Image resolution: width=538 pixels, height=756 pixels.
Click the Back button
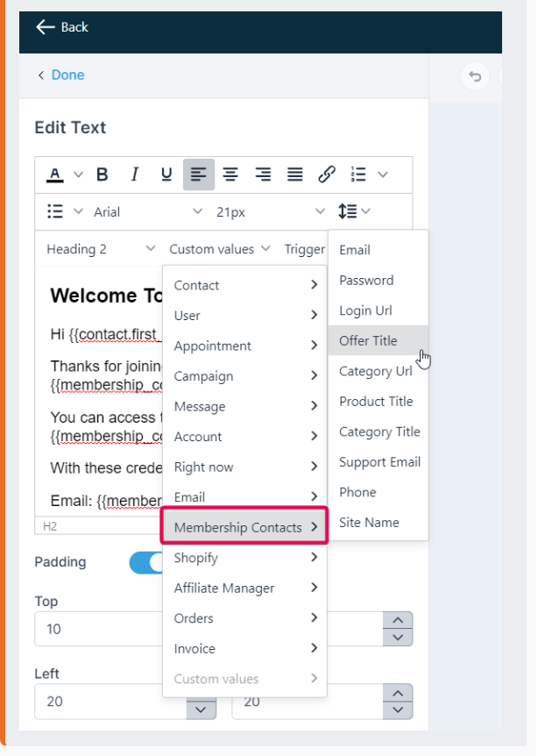pos(62,27)
